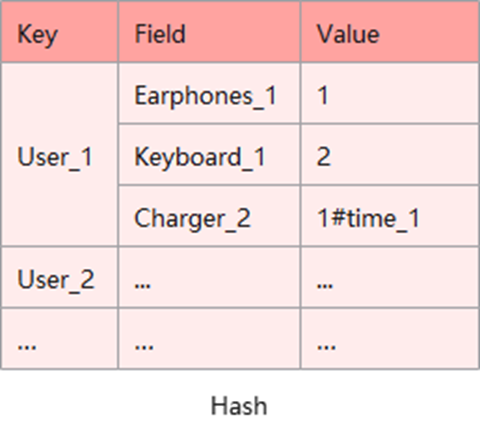Select the Earphones_1 field cell
The width and height of the screenshot is (480, 437).
click(209, 93)
